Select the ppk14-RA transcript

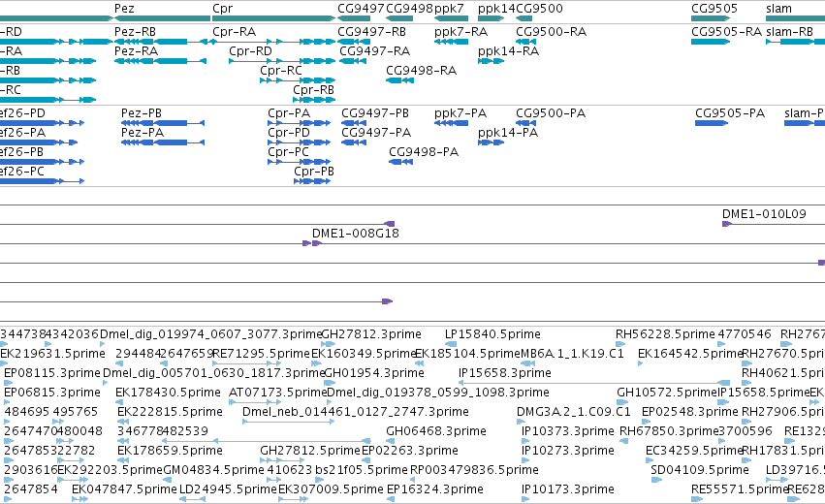tap(491, 61)
